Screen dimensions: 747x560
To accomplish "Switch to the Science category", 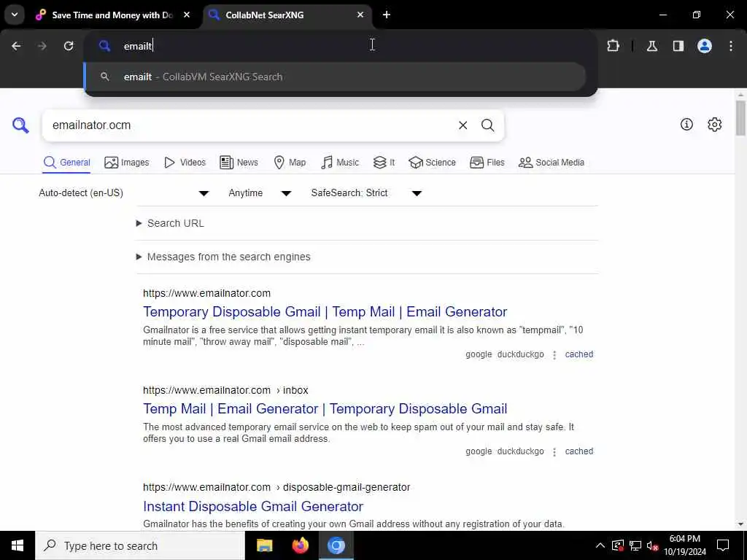I will tap(432, 163).
